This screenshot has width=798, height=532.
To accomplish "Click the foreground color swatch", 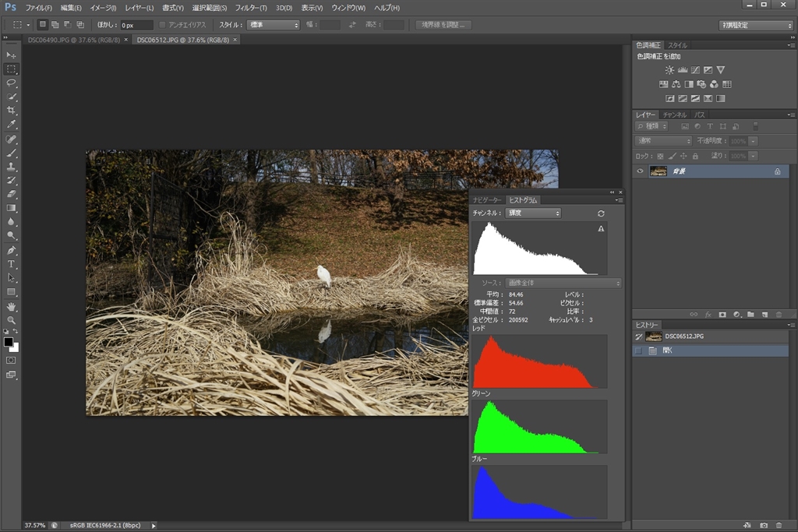I will (8, 342).
